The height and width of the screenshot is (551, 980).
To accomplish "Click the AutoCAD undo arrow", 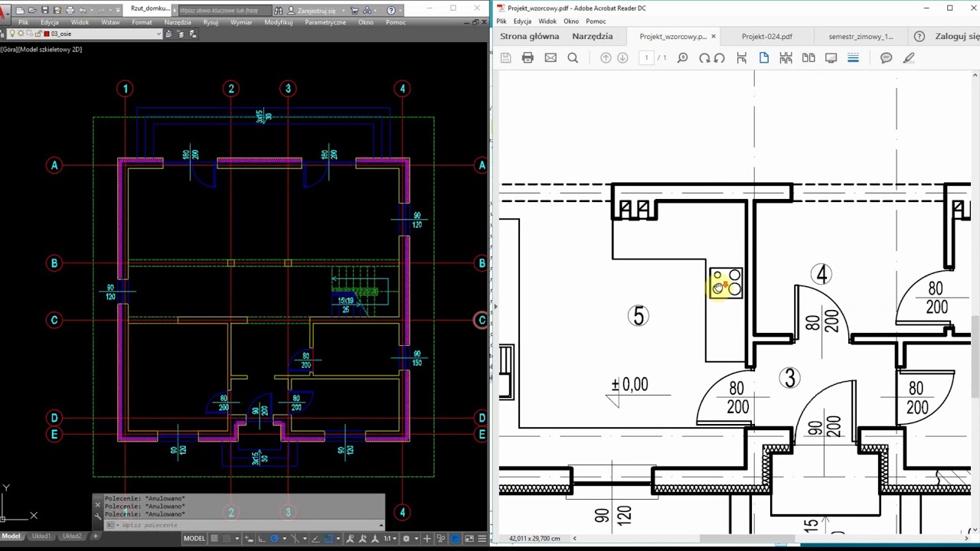I will coord(82,10).
